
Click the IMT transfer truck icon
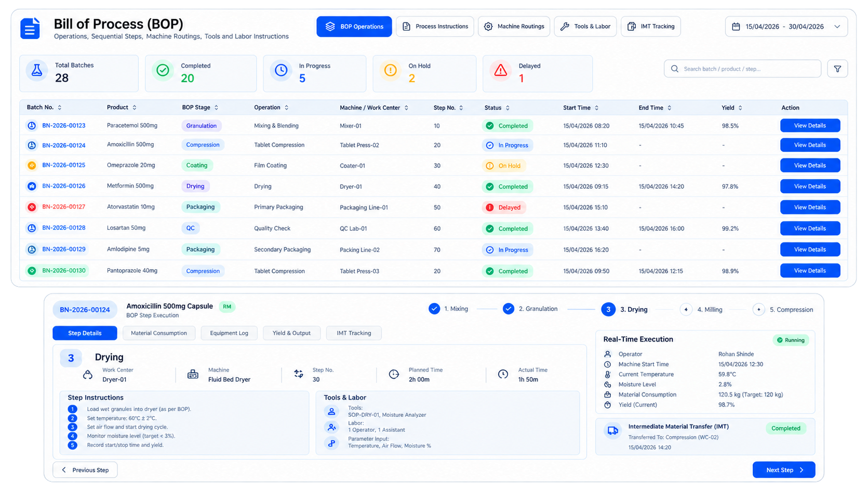613,431
